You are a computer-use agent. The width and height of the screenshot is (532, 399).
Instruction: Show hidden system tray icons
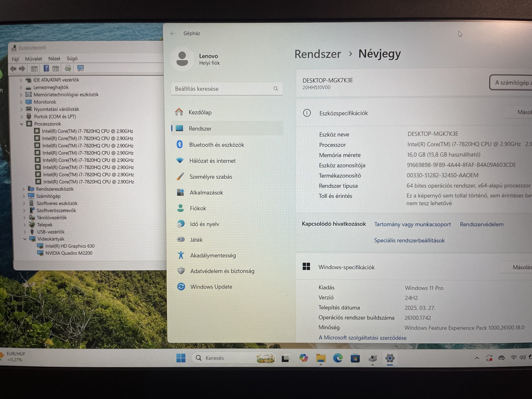tap(477, 358)
